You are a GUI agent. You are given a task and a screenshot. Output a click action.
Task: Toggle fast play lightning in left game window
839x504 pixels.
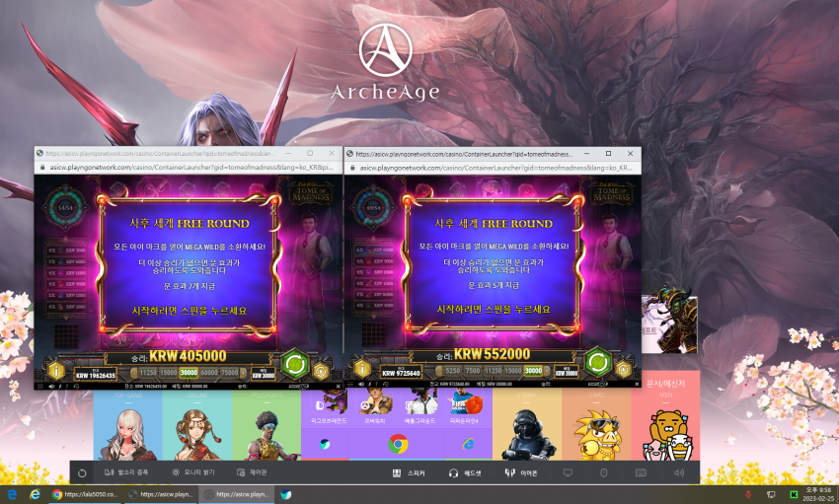60,386
